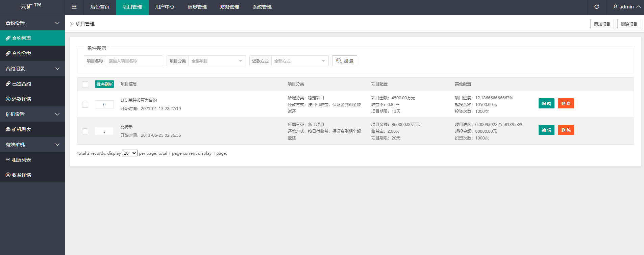Open the 项目分类 dropdown
644x255 pixels.
[217, 61]
